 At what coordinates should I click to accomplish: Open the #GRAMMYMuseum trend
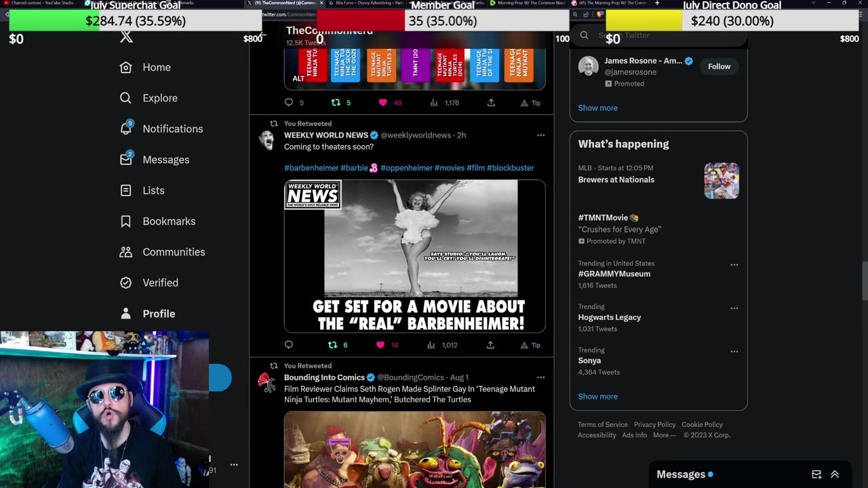[614, 274]
